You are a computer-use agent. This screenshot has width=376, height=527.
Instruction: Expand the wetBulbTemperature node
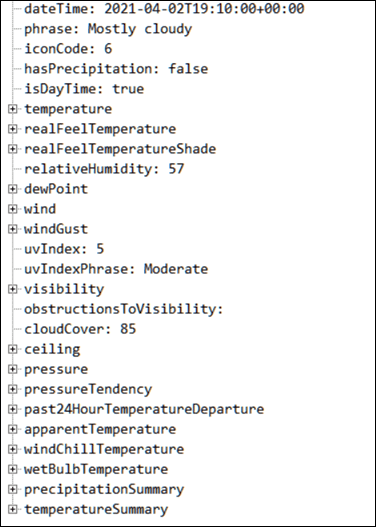[12, 469]
